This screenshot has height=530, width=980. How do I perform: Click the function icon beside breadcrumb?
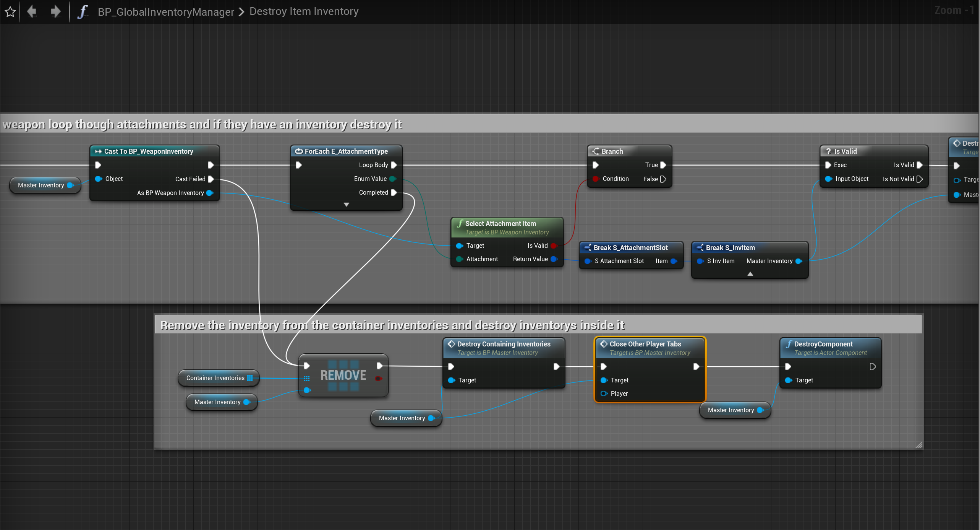(x=83, y=11)
